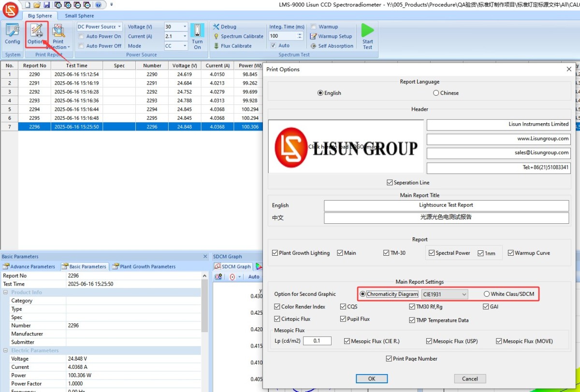The width and height of the screenshot is (580, 392).
Task: Click Auto button in SDCM graph toolbar
Action: [x=254, y=277]
